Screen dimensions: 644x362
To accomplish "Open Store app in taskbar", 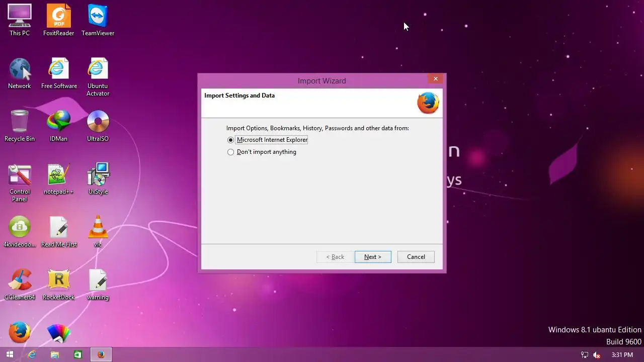I will [78, 354].
